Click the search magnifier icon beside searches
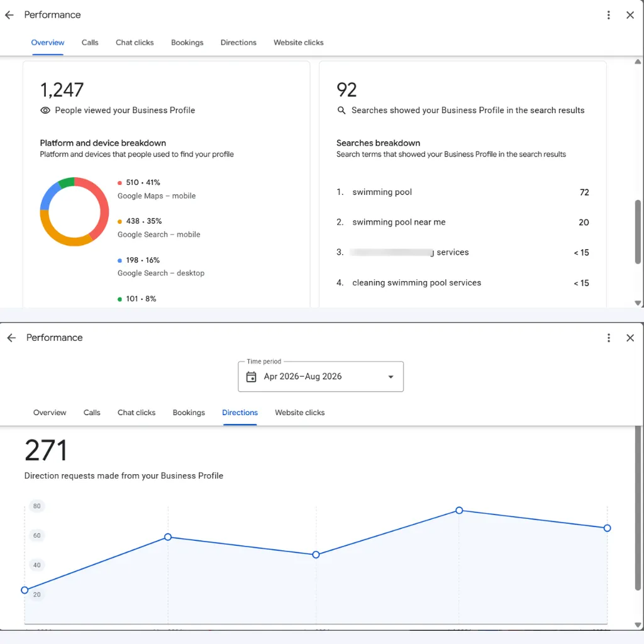644x644 pixels. (x=341, y=110)
